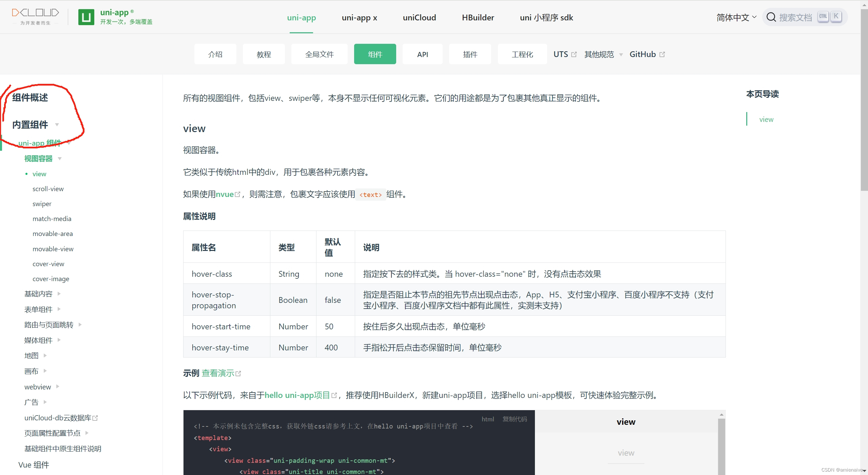Screen dimensions: 868x475
Task: Select the API navigation tab
Action: pos(422,54)
